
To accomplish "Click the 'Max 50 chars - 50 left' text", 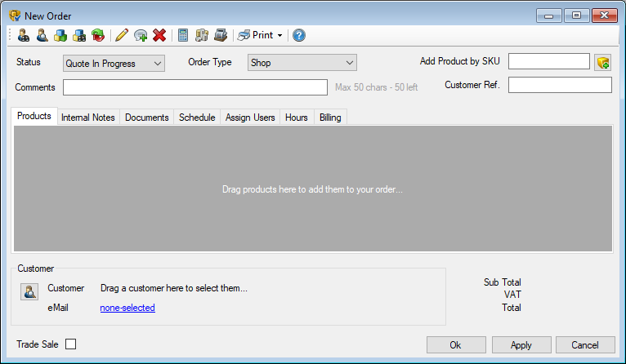I will [377, 87].
